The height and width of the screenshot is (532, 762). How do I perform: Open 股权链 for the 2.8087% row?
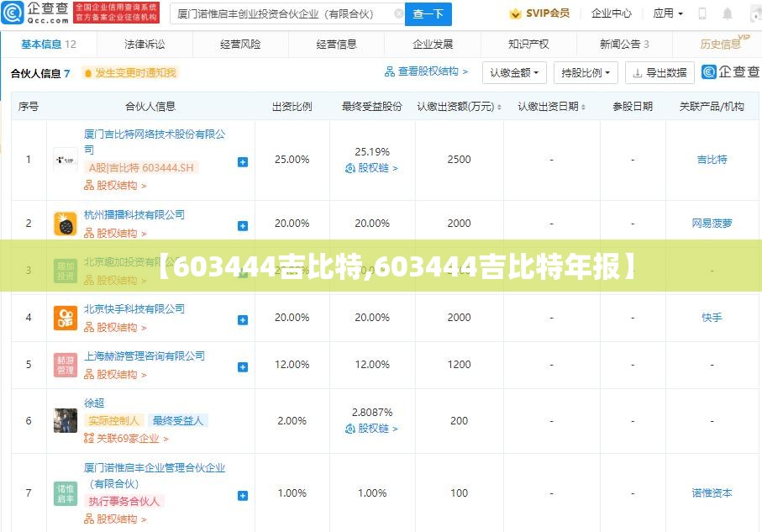click(x=372, y=429)
